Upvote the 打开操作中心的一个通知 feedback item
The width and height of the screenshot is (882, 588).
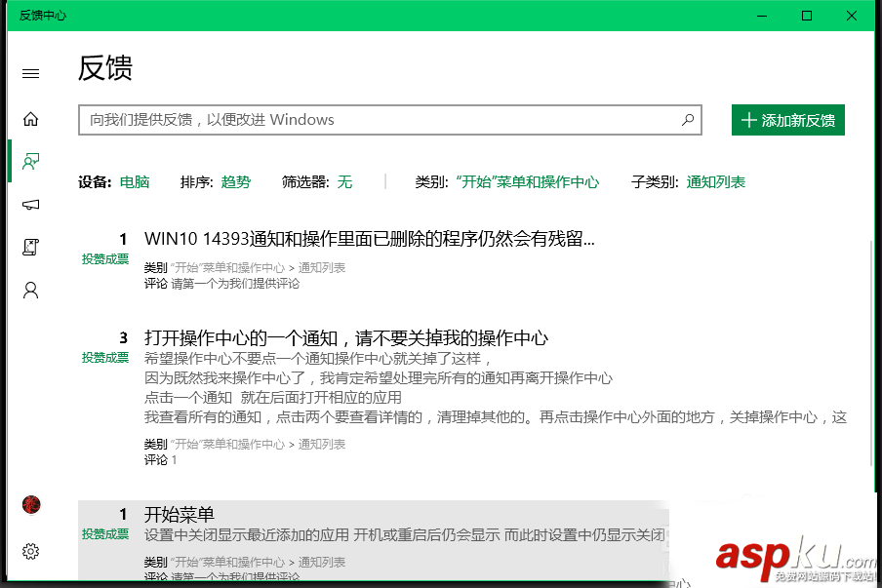click(x=105, y=358)
